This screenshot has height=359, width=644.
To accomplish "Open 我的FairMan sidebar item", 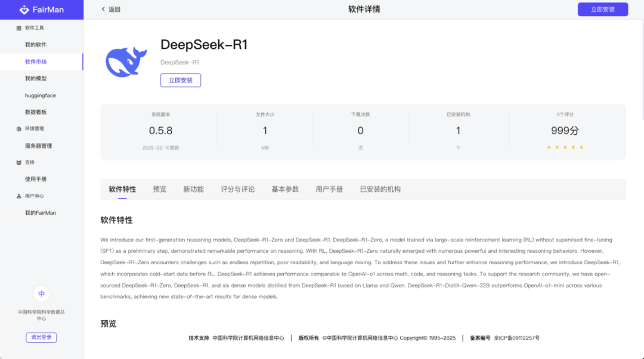I will pos(41,213).
